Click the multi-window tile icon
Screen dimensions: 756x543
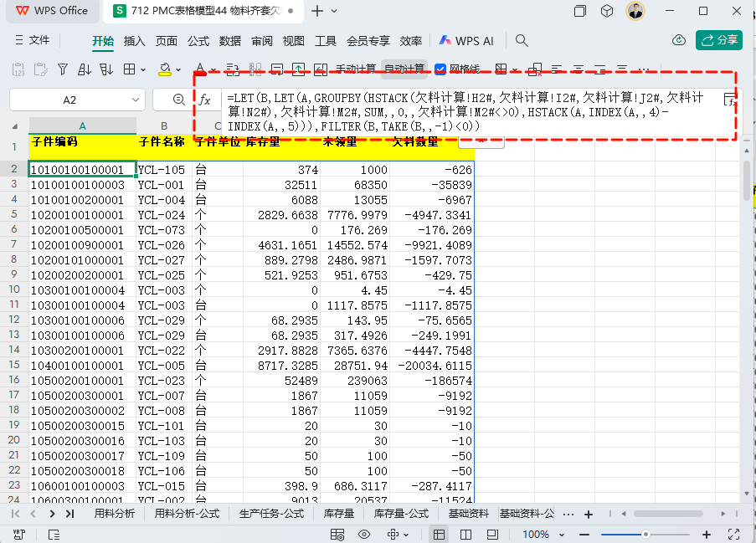580,11
